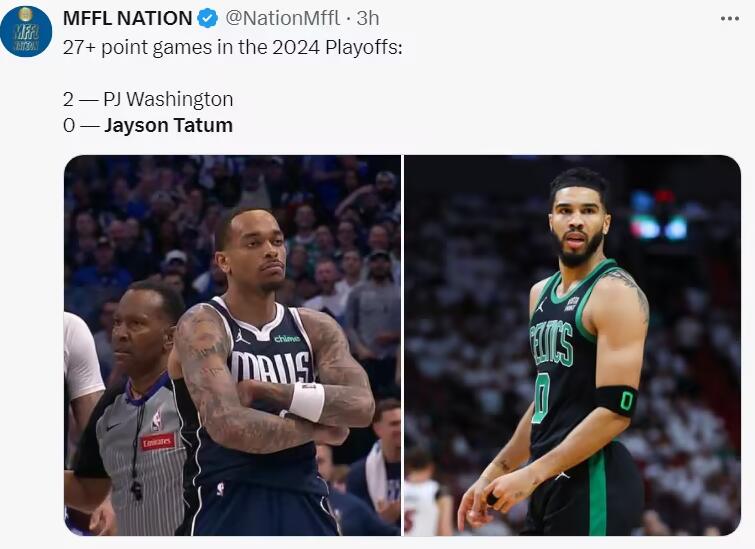Click the '2 — PJ Washington' line

[x=148, y=99]
